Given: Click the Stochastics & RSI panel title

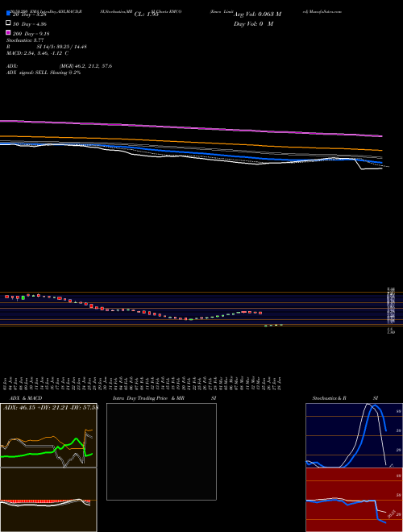Looking at the screenshot, I should point(345,398).
